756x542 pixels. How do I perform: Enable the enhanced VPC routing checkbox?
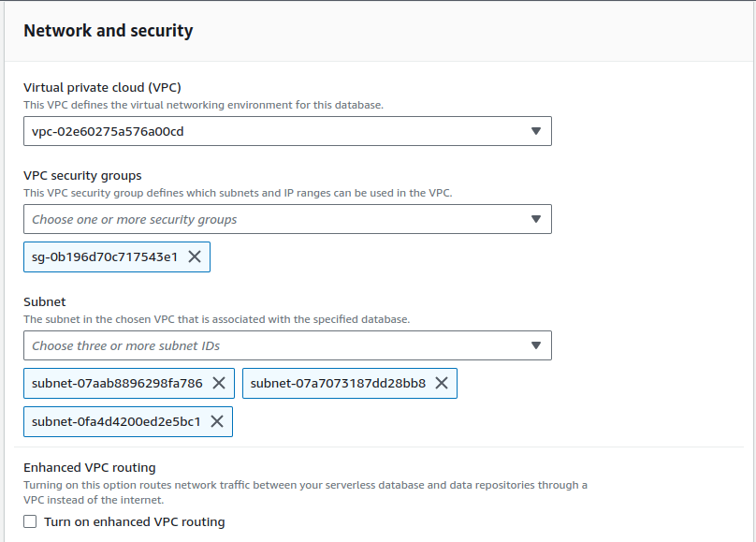(x=31, y=521)
